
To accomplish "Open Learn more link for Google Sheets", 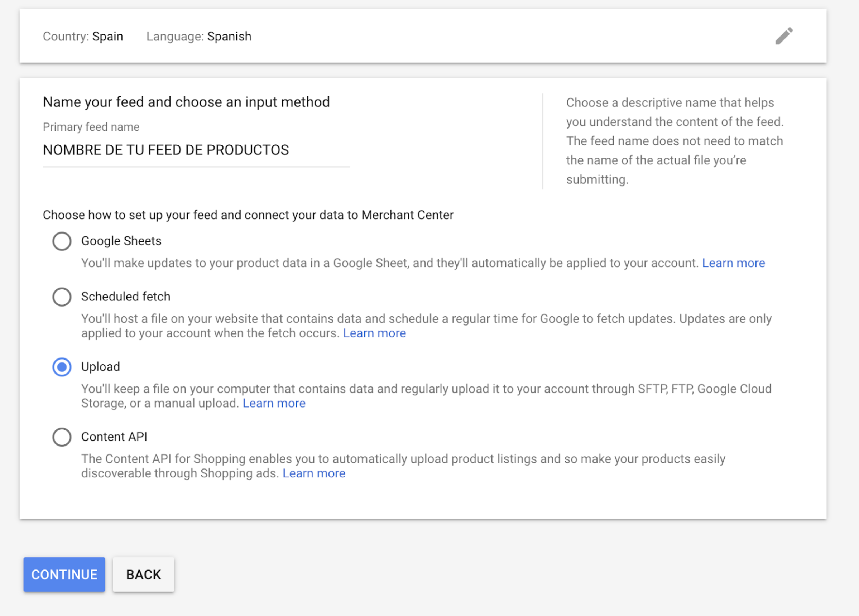I will tap(734, 263).
